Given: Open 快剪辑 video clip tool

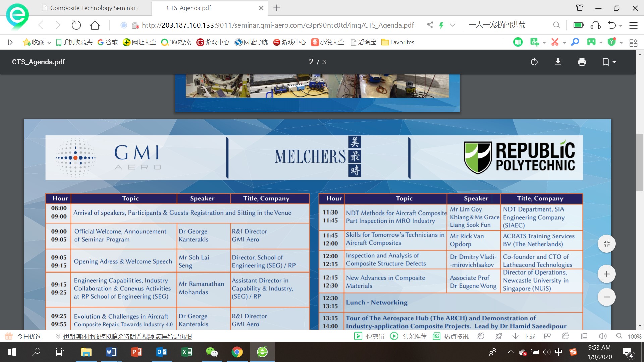Looking at the screenshot, I should pyautogui.click(x=369, y=336).
